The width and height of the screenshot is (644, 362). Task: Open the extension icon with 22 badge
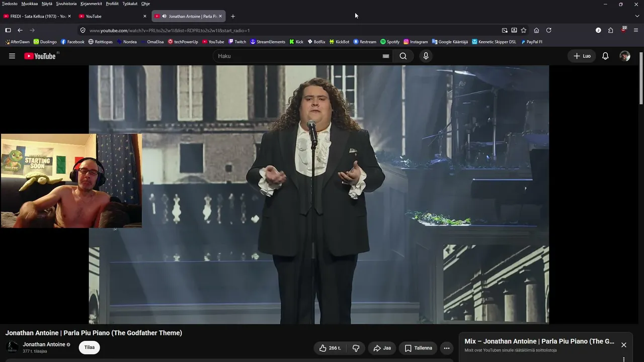624,30
